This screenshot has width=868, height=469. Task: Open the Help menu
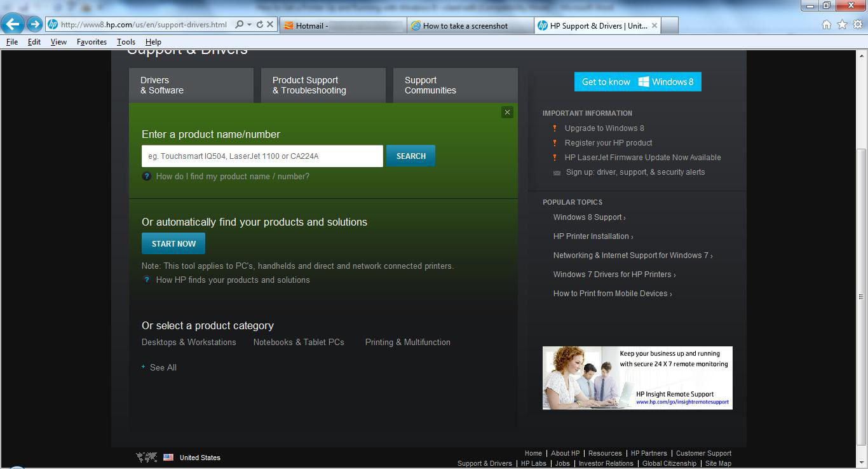[153, 42]
